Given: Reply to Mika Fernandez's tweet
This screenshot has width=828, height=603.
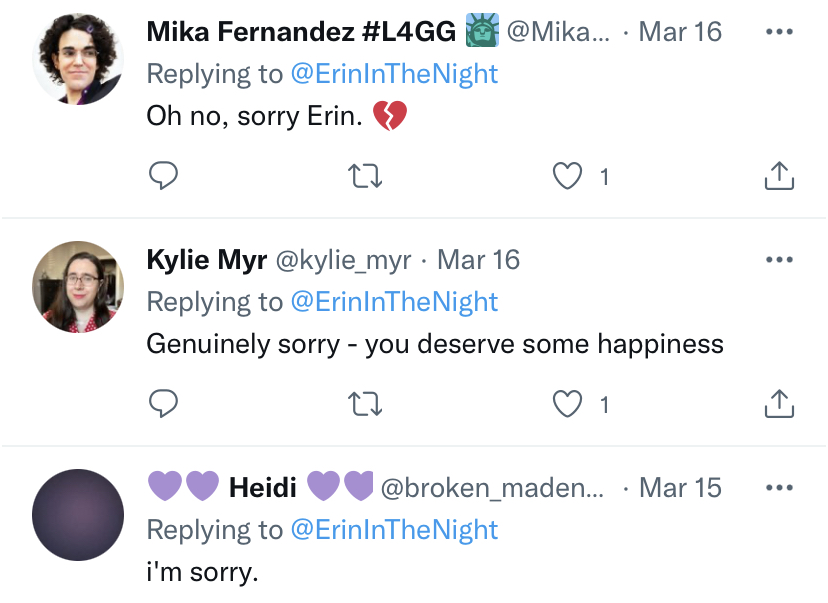Looking at the screenshot, I should (164, 177).
